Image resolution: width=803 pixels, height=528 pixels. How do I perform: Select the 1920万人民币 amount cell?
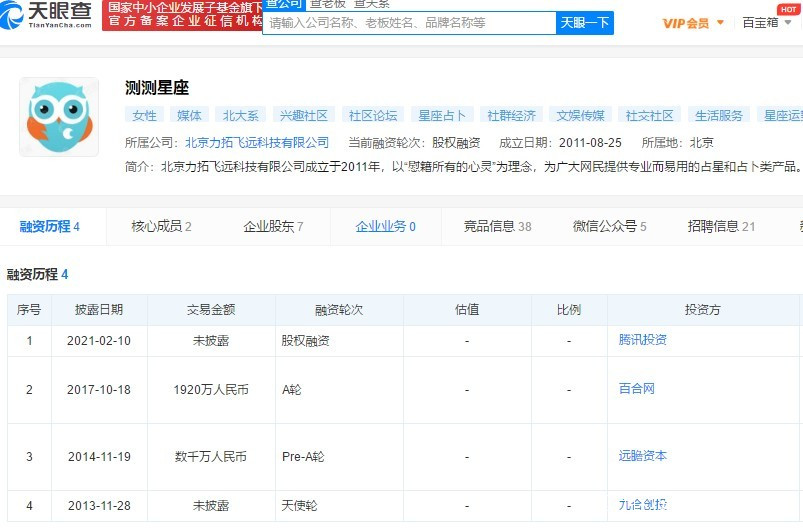point(211,390)
